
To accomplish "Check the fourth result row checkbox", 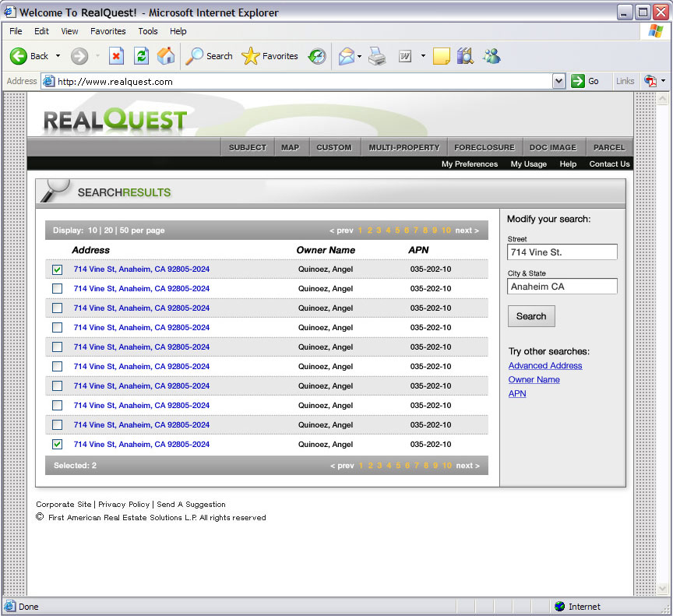I will (57, 328).
